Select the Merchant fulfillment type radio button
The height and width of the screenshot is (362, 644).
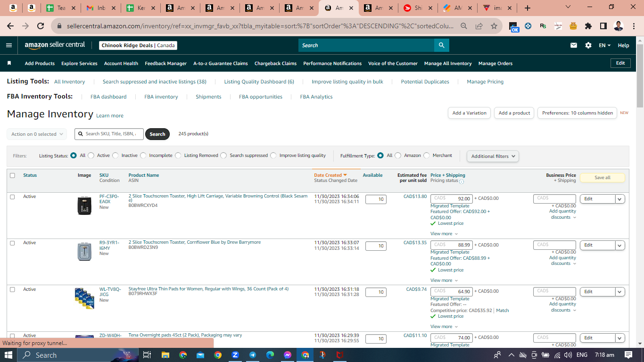click(427, 156)
